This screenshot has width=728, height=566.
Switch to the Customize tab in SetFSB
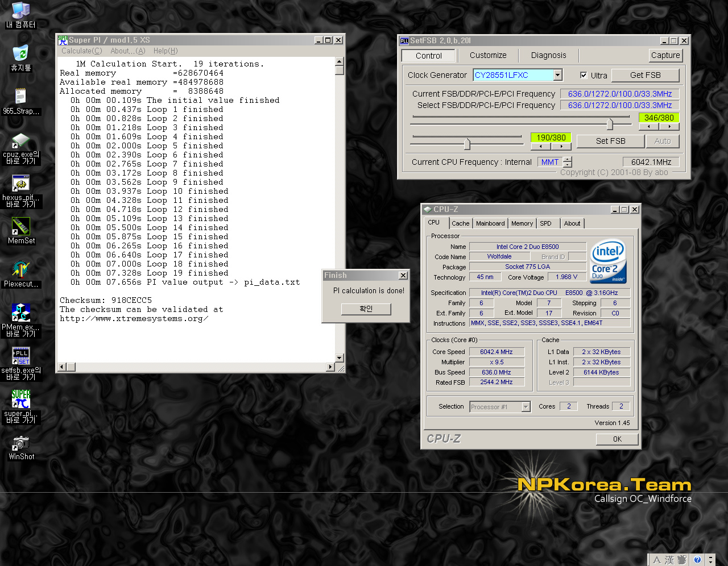point(488,55)
